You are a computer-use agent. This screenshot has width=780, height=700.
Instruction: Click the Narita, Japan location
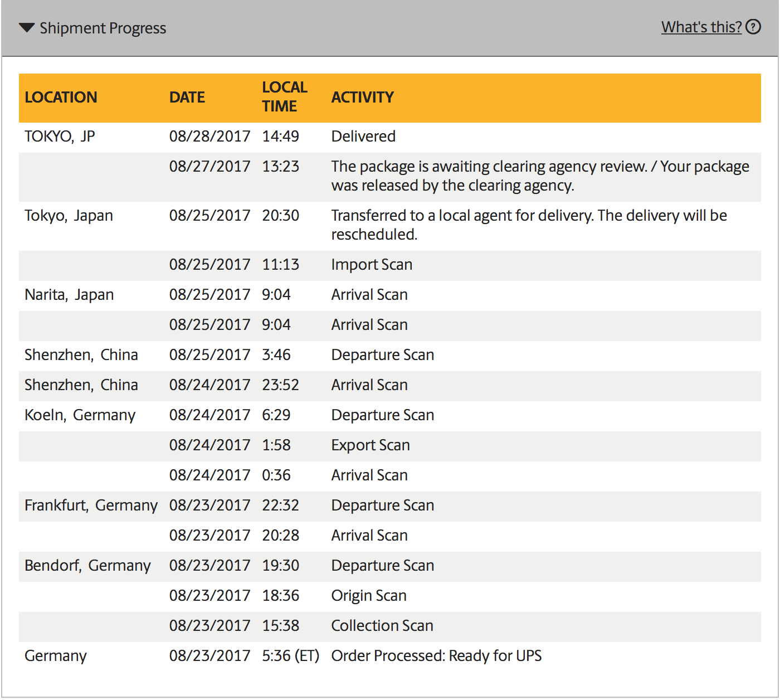click(x=69, y=294)
